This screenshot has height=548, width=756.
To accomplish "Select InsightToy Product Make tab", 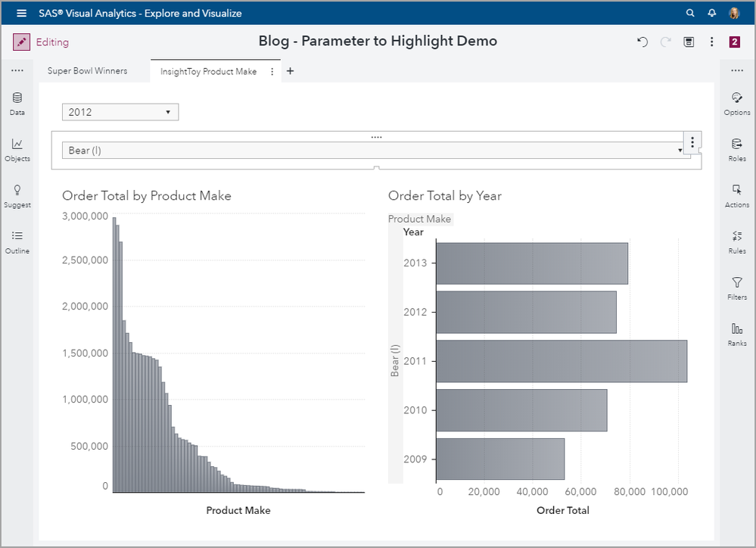I will (x=208, y=71).
